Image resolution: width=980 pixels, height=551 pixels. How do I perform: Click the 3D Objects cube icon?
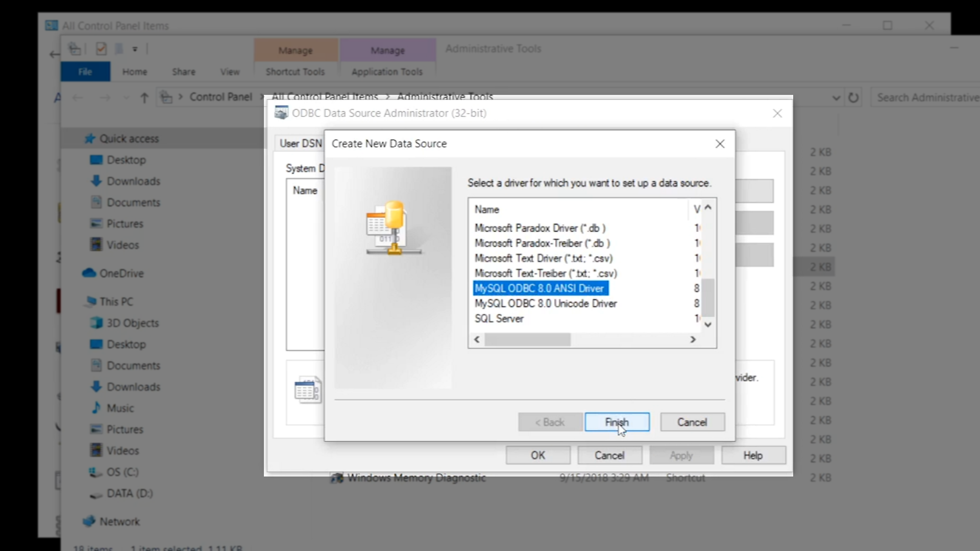(x=96, y=323)
